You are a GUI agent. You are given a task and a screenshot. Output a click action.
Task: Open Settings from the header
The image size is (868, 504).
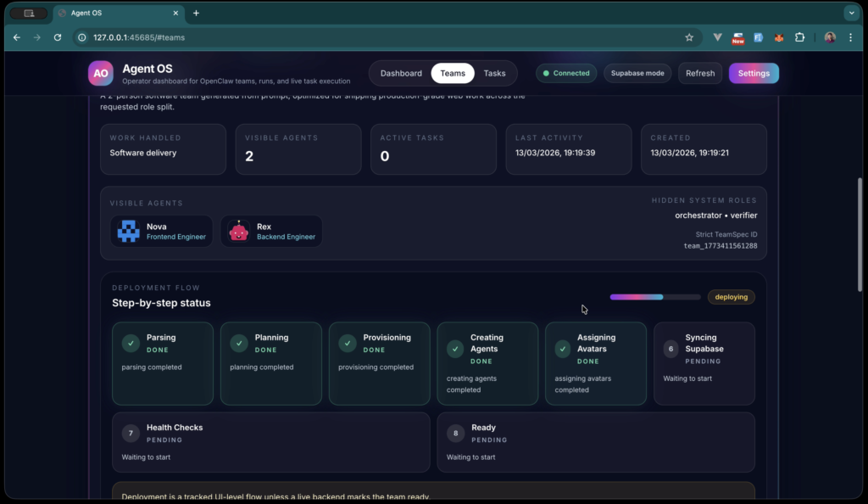click(754, 73)
